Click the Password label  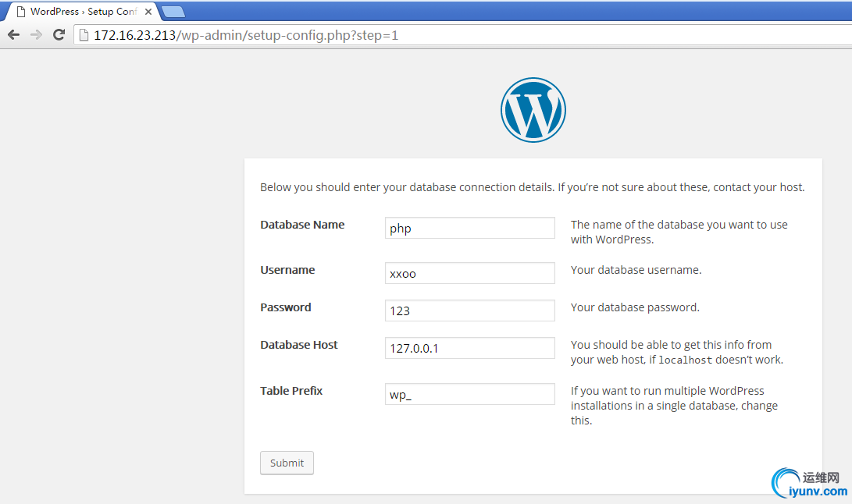click(x=286, y=307)
